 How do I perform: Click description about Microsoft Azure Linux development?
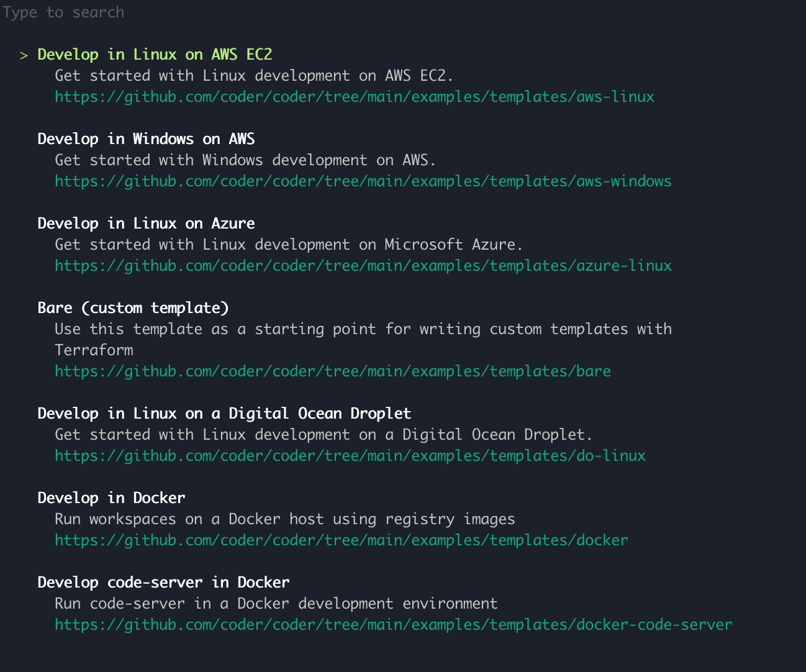pos(289,245)
